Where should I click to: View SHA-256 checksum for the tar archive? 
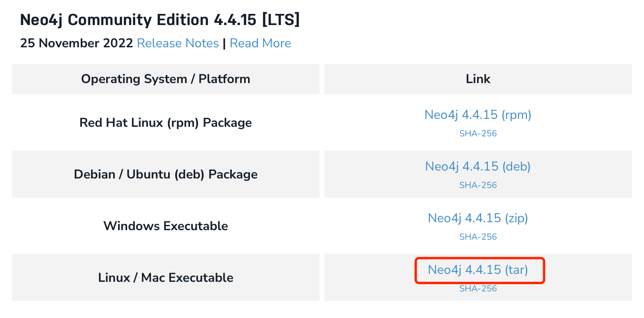477,289
